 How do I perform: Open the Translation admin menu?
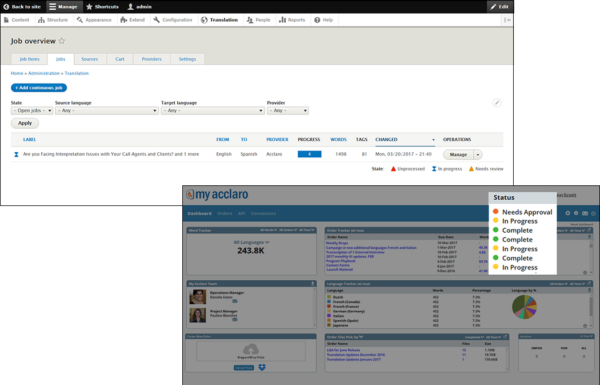[x=219, y=20]
